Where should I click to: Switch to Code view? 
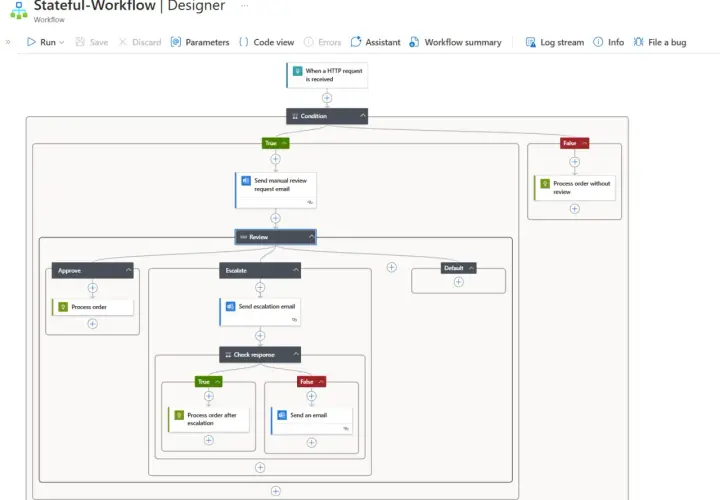267,42
